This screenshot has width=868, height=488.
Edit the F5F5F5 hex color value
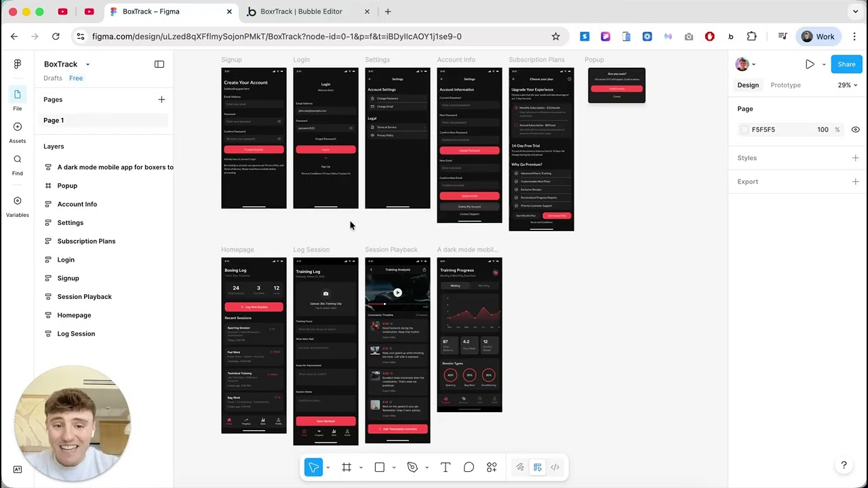[x=764, y=129]
